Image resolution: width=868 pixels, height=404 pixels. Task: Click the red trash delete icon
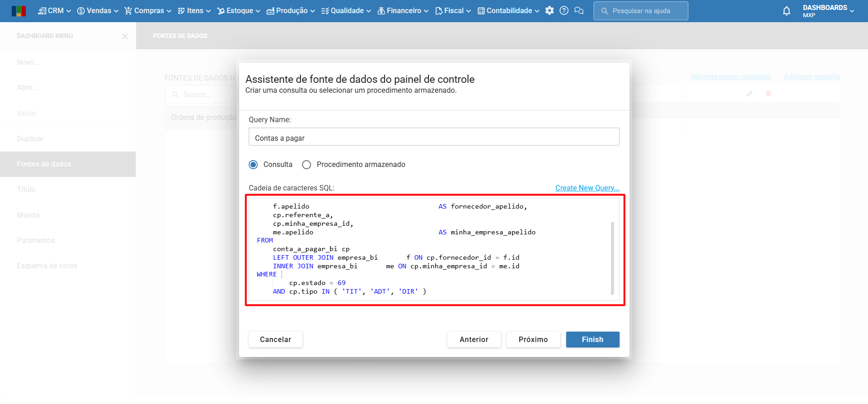[768, 94]
